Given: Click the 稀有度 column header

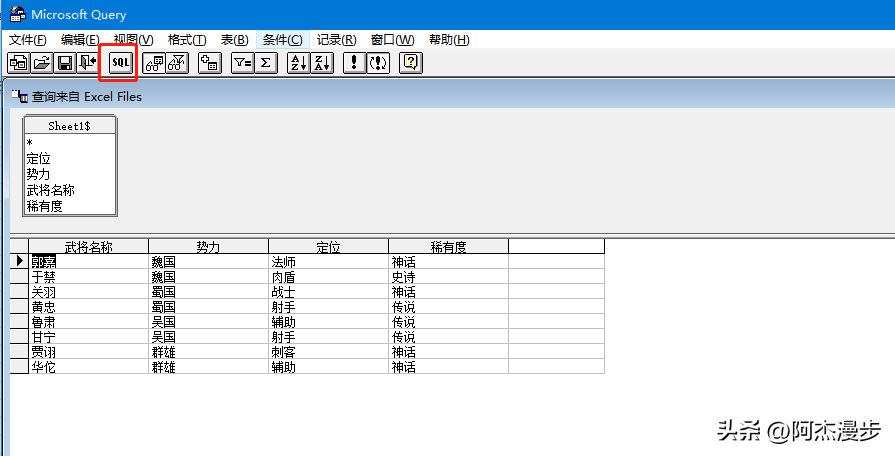Looking at the screenshot, I should click(x=448, y=247).
